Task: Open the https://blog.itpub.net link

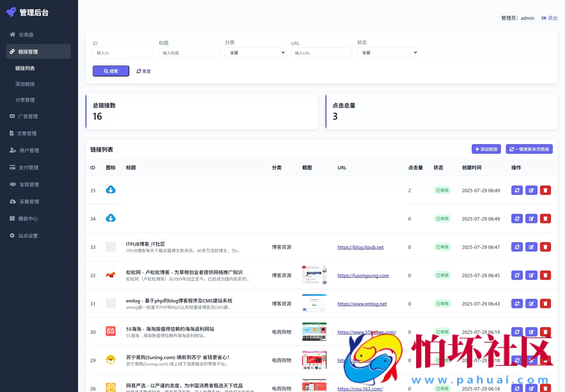Action: click(360, 247)
